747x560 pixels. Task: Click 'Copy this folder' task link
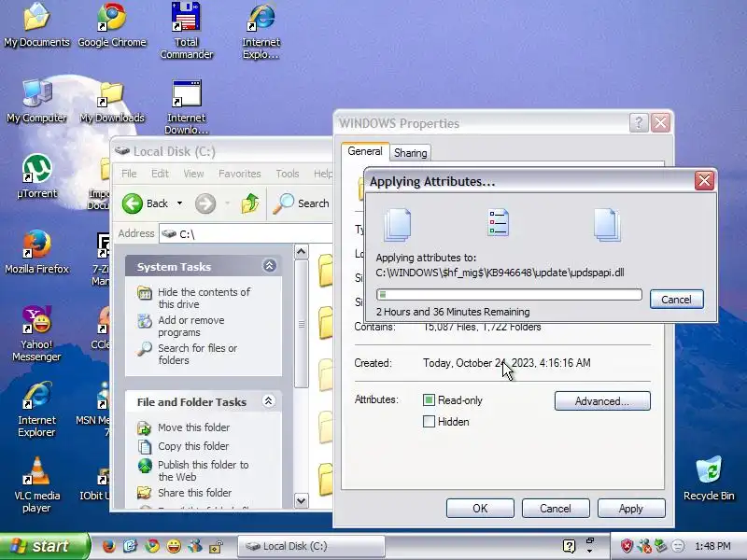click(193, 446)
